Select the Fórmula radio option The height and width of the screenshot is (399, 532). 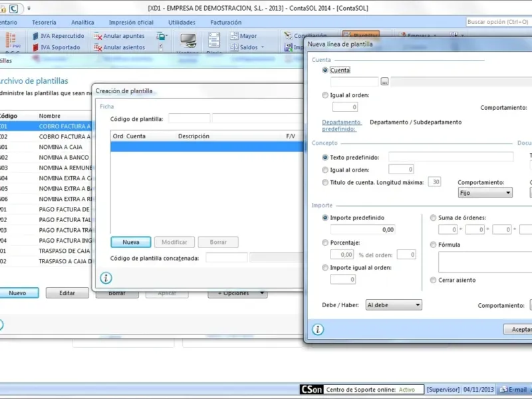(434, 245)
